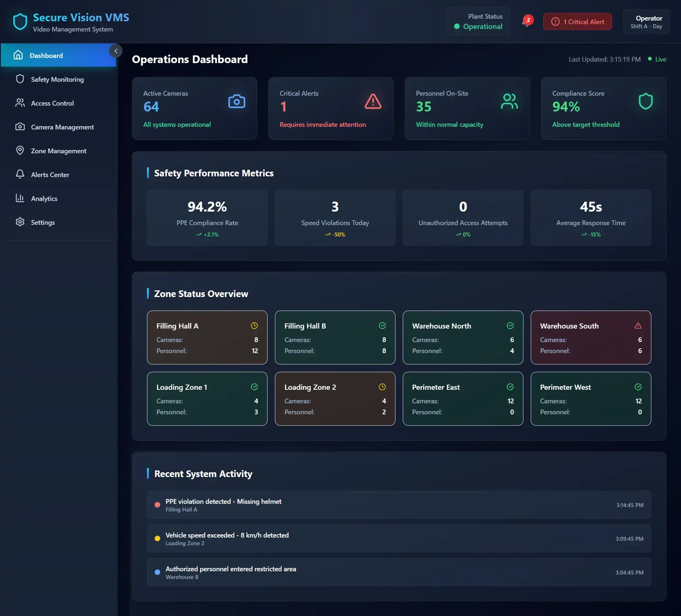Select the PPE Compliance Rate metric tile
Image resolution: width=681 pixels, height=616 pixels.
tap(207, 218)
